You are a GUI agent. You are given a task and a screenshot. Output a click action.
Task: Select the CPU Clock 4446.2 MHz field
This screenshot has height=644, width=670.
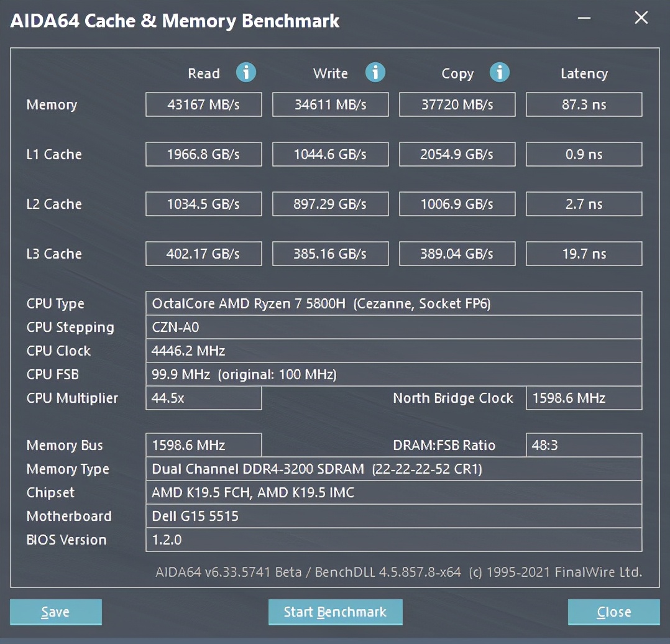click(393, 351)
